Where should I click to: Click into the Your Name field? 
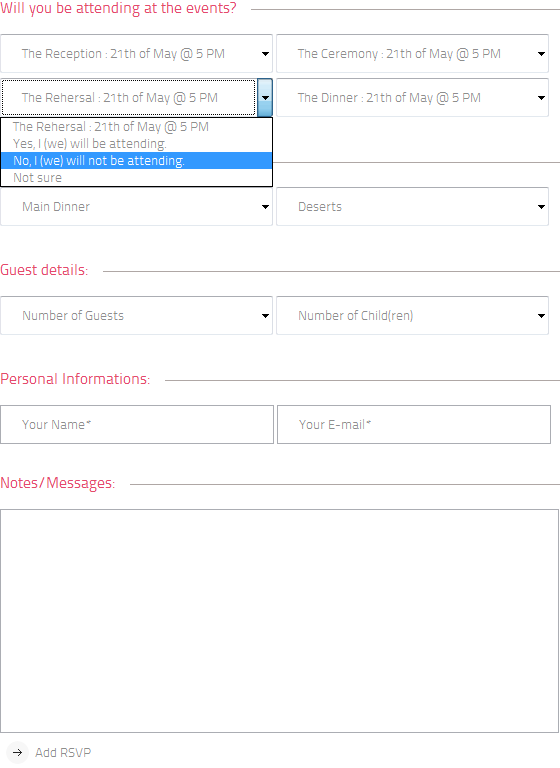[x=137, y=425]
